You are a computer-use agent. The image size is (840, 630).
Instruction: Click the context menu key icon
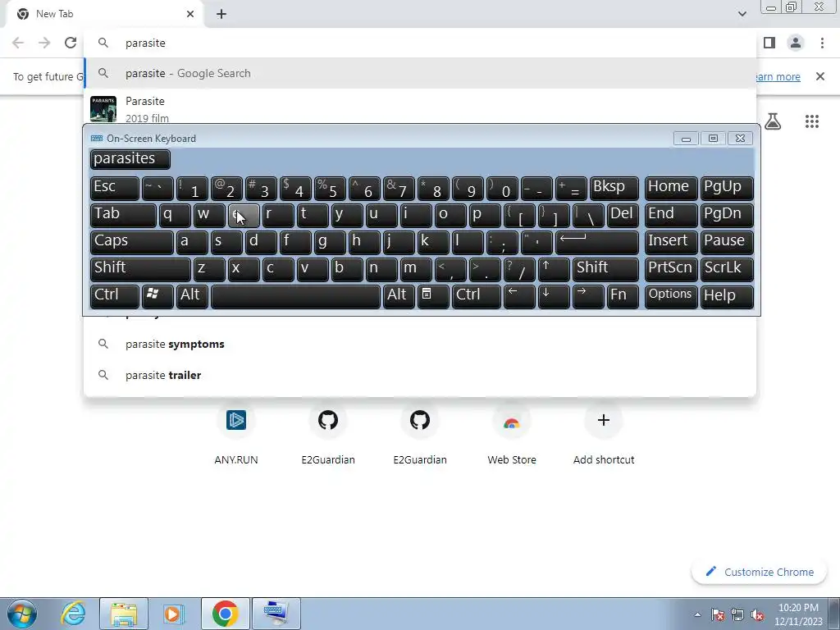point(433,296)
